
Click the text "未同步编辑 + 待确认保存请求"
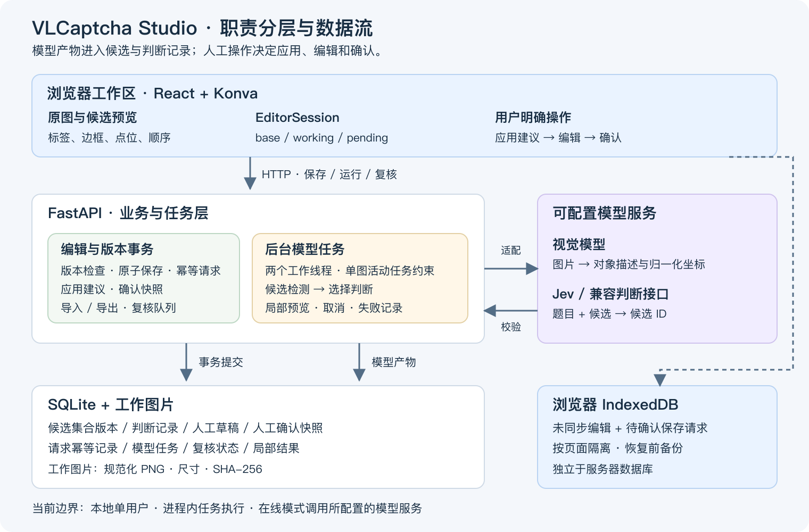pyautogui.click(x=630, y=428)
